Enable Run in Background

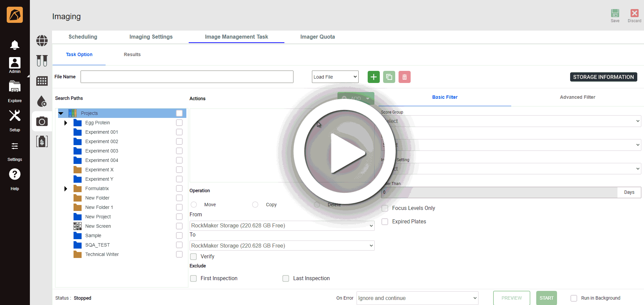[574, 298]
